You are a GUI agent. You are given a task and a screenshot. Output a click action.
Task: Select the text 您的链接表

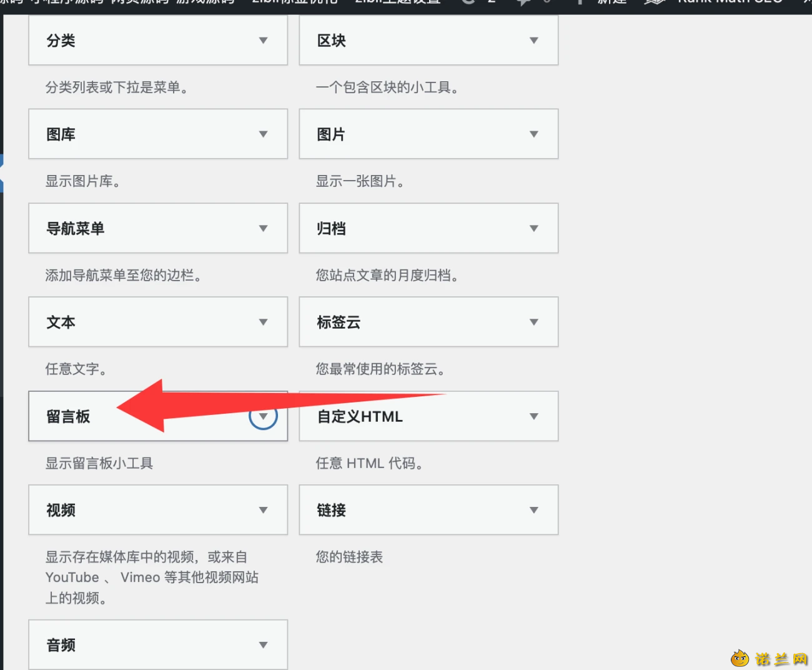[349, 557]
